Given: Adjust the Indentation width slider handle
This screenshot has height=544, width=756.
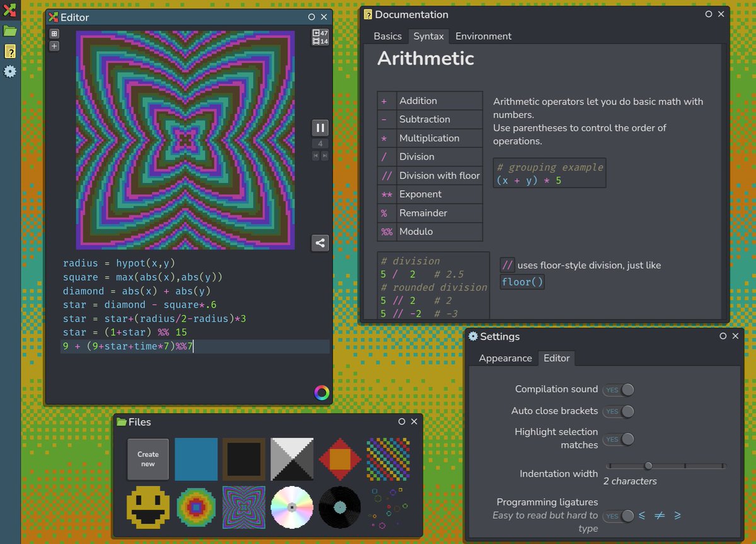Looking at the screenshot, I should [648, 466].
